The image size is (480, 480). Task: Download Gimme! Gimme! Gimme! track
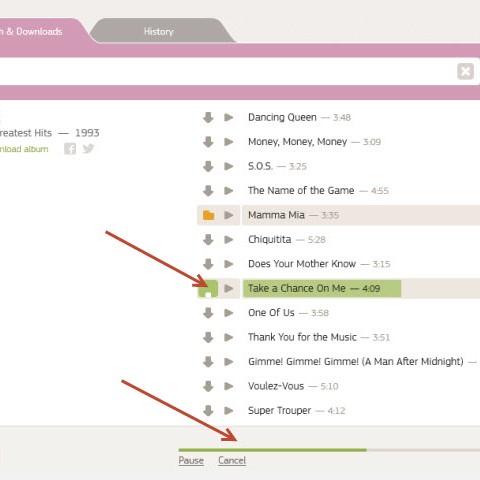[x=208, y=362]
